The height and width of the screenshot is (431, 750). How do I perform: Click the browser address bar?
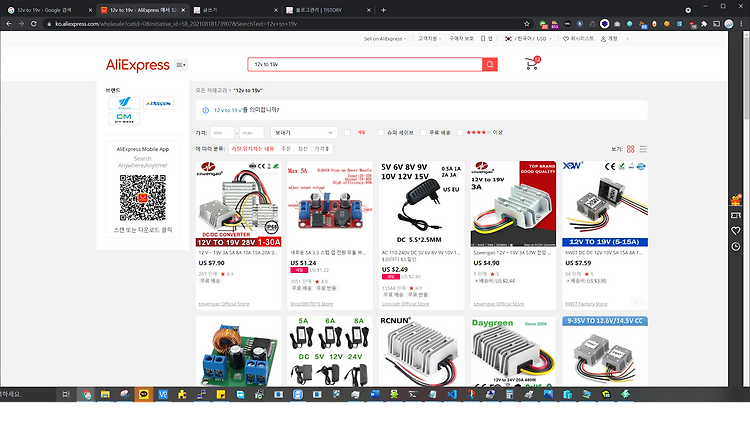tap(285, 23)
